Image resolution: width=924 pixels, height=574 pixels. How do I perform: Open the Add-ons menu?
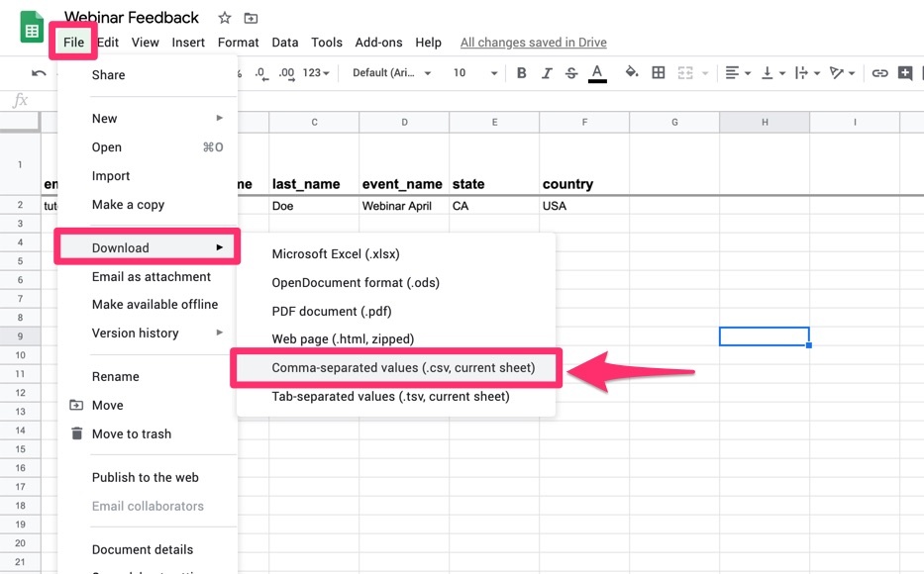coord(378,43)
